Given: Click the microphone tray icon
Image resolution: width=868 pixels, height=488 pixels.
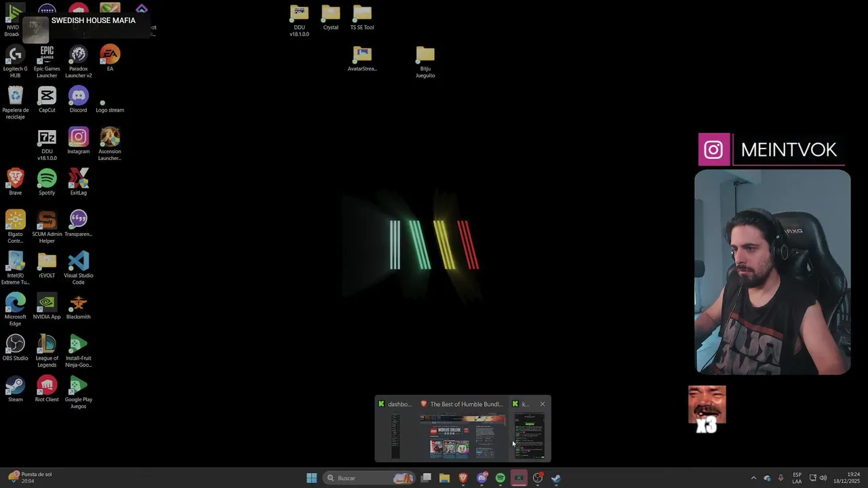Looking at the screenshot, I should click(x=781, y=478).
